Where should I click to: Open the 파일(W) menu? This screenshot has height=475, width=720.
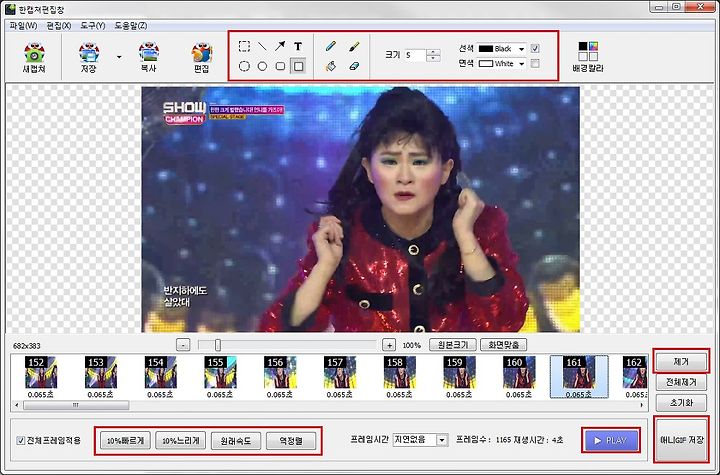tap(23, 26)
